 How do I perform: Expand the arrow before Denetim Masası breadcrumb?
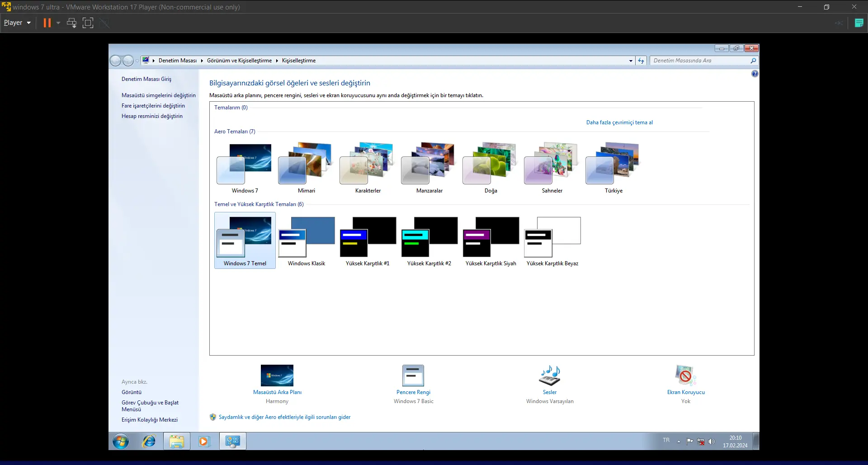154,61
